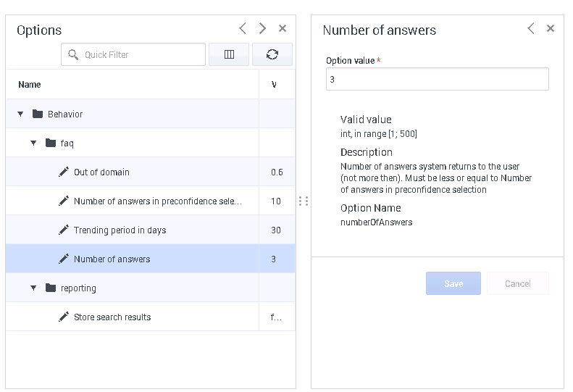This screenshot has height=392, width=573.
Task: Click the reporting folder icon
Action: 51,288
